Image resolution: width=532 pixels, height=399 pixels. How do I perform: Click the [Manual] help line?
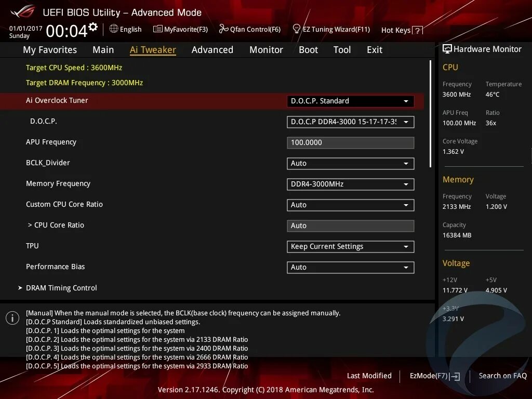pos(183,313)
